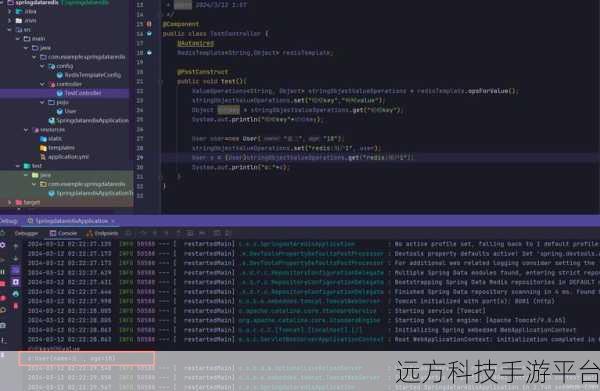Select the templates folder
The width and height of the screenshot is (600, 391).
point(61,148)
